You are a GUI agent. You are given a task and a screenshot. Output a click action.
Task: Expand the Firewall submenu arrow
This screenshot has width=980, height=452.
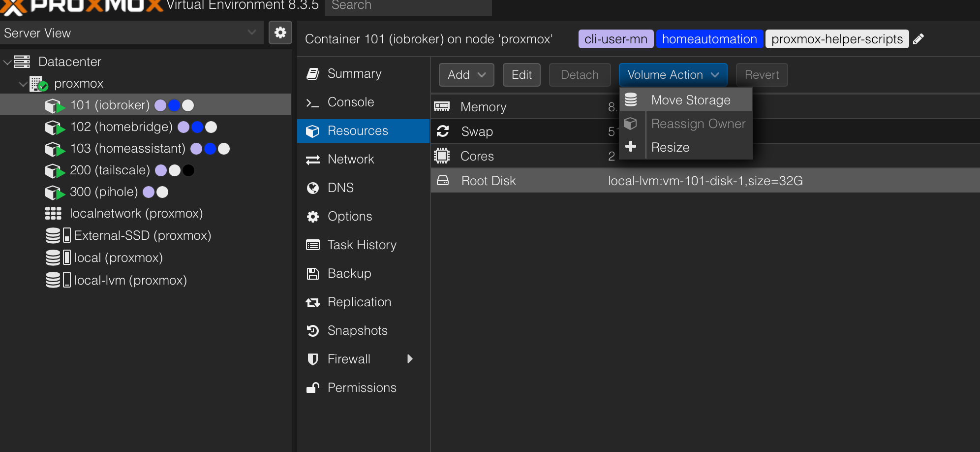(410, 359)
